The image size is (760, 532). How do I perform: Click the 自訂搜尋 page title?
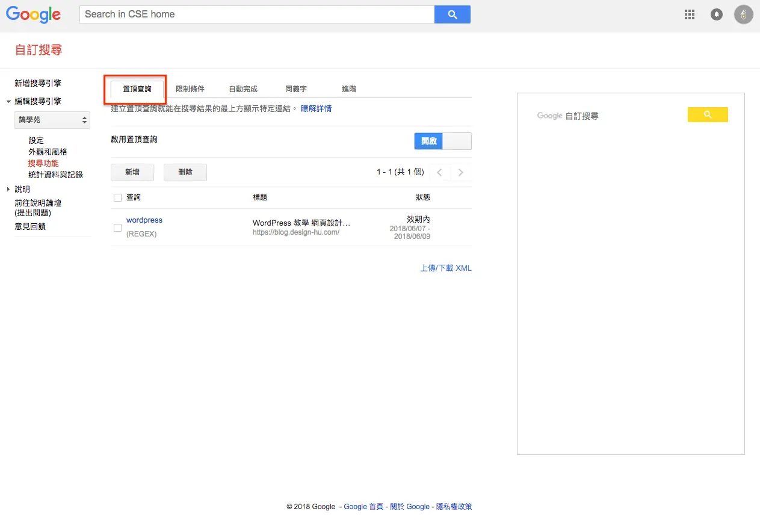pyautogui.click(x=39, y=50)
